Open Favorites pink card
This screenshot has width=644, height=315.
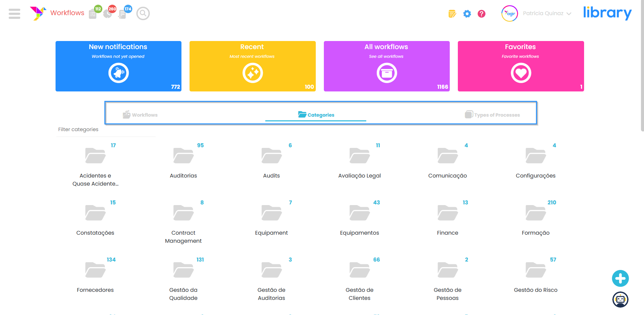521,66
